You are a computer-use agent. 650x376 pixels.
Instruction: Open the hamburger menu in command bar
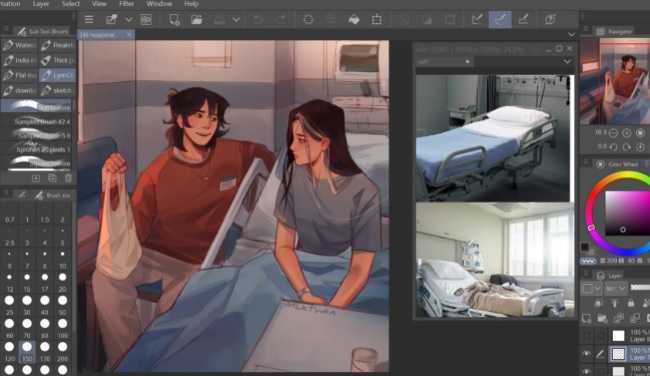pyautogui.click(x=89, y=19)
